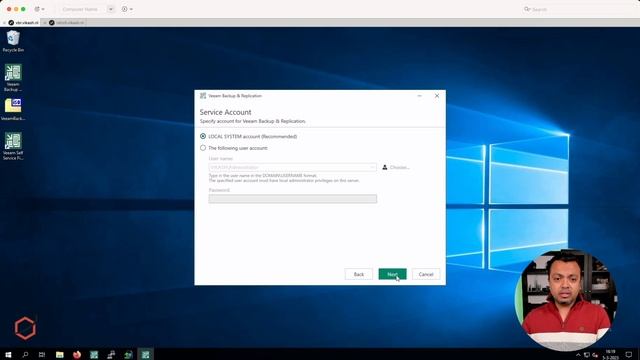The height and width of the screenshot is (360, 640).
Task: Click Veeam icon in dialog title bar
Action: point(203,96)
